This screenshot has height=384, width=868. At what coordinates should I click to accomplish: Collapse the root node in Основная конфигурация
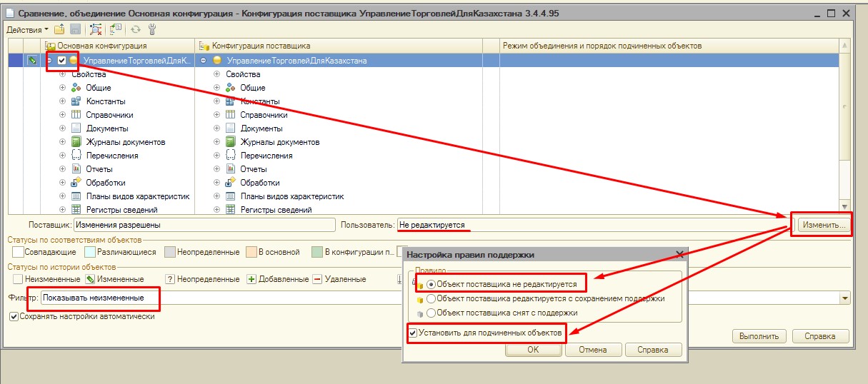[x=50, y=61]
